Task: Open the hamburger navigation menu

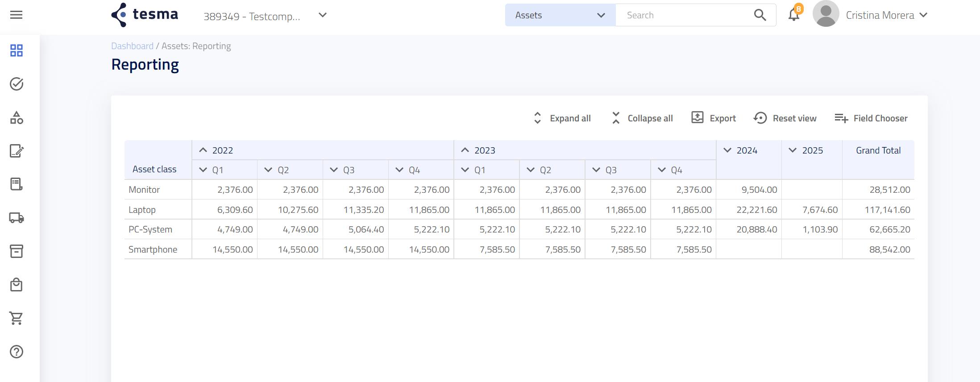Action: pos(16,15)
